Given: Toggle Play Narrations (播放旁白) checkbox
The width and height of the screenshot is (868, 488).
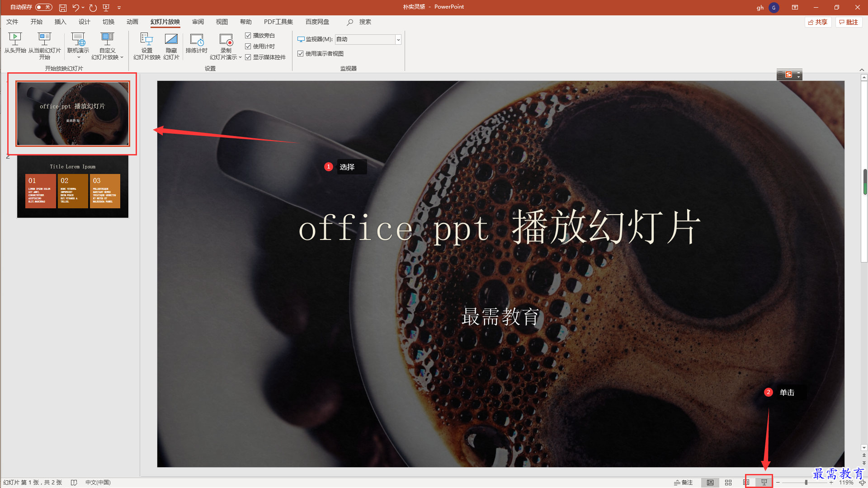Looking at the screenshot, I should point(248,35).
